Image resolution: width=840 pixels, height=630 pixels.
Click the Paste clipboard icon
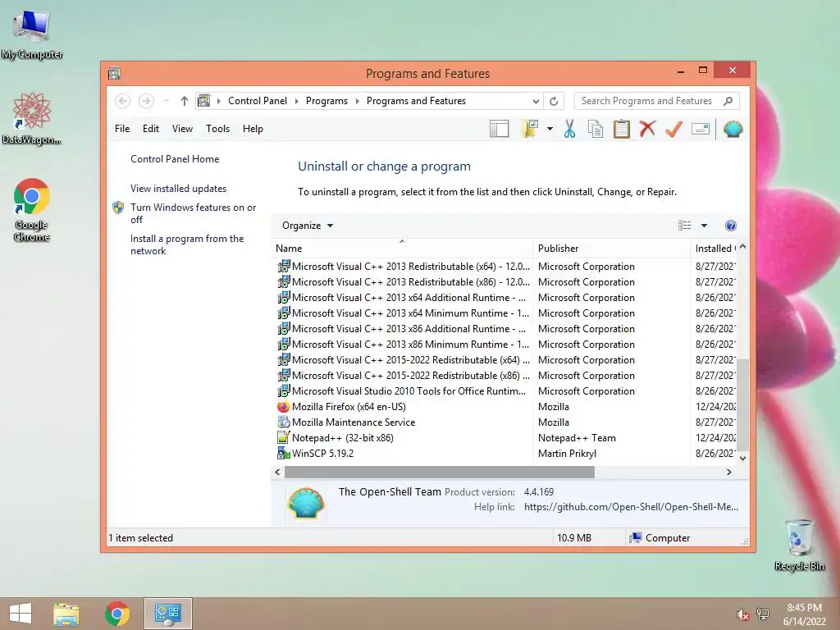click(x=622, y=129)
